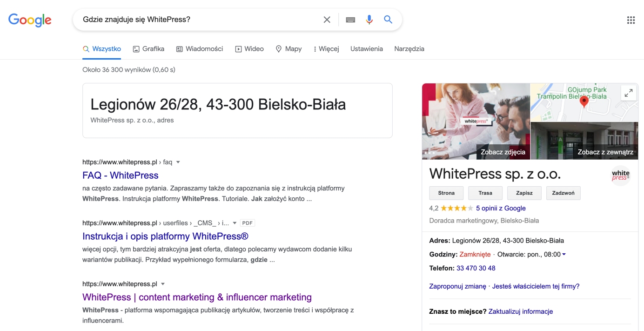Click into the search input field

(x=200, y=20)
